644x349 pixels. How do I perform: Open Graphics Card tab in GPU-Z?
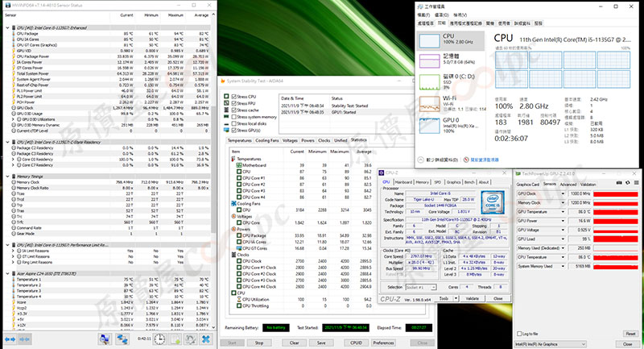(528, 185)
